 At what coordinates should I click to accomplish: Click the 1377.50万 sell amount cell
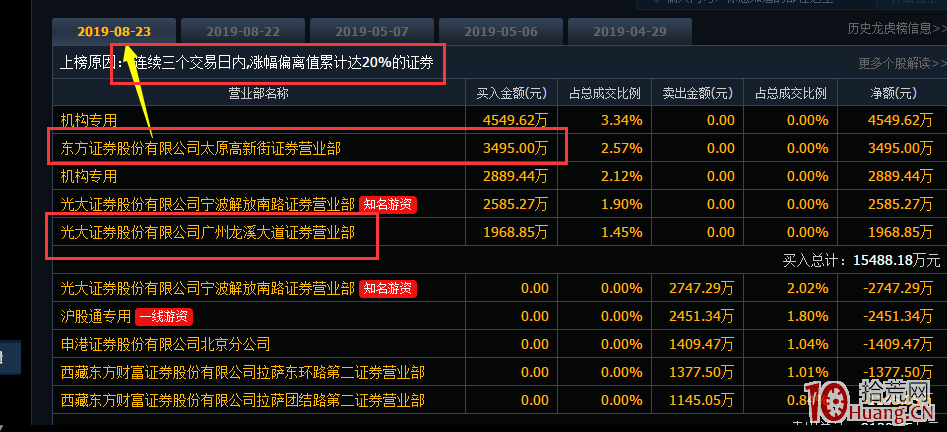tap(701, 372)
